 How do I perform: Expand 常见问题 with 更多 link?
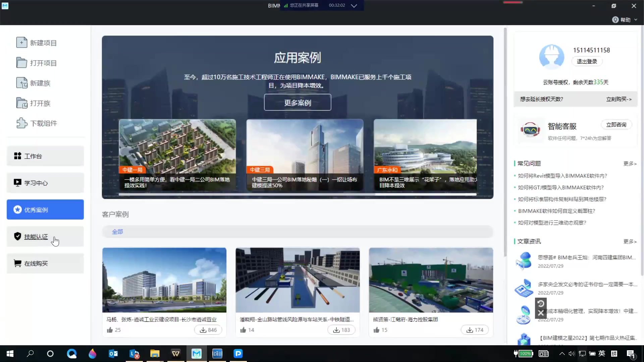(x=630, y=164)
